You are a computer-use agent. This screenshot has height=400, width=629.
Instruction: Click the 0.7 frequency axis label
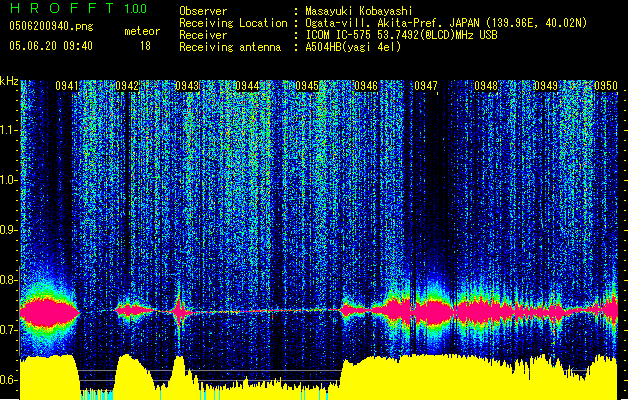click(x=9, y=330)
